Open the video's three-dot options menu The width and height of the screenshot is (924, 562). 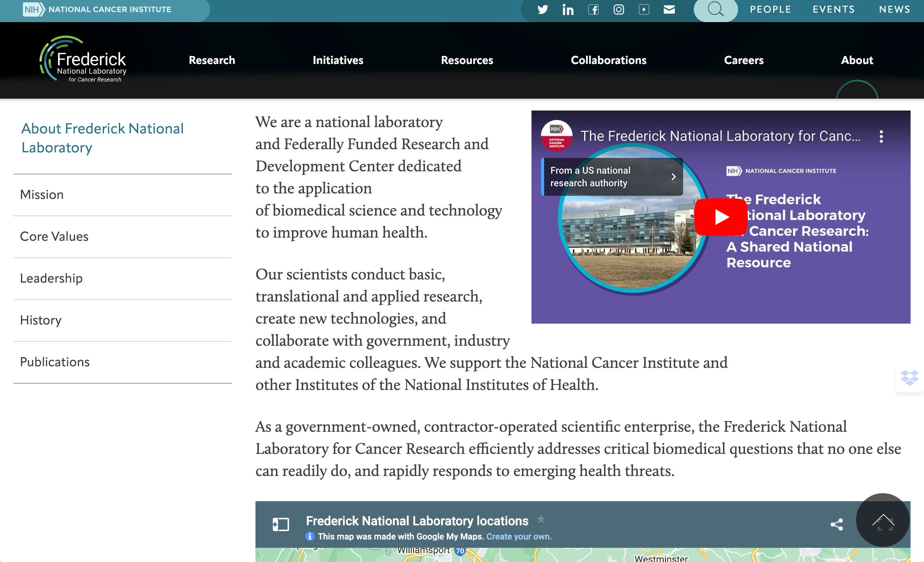point(881,137)
